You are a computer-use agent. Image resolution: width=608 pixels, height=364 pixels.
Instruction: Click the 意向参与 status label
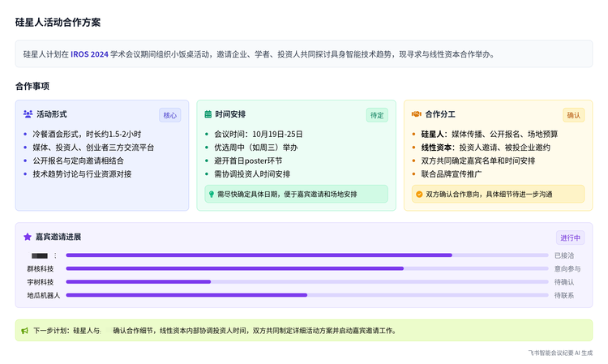click(x=567, y=268)
